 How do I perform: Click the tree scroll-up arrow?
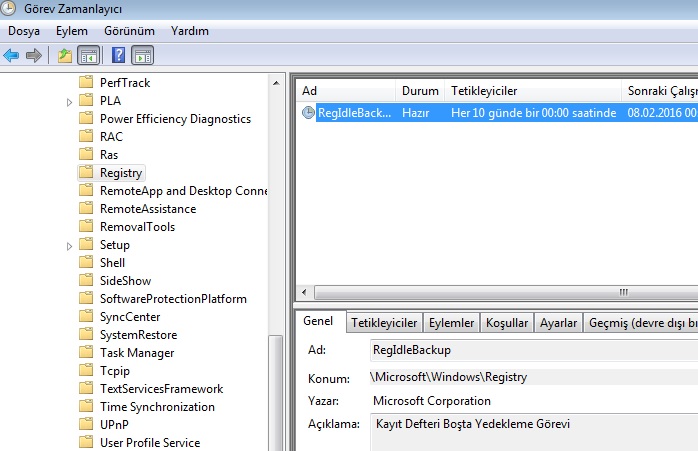click(276, 83)
